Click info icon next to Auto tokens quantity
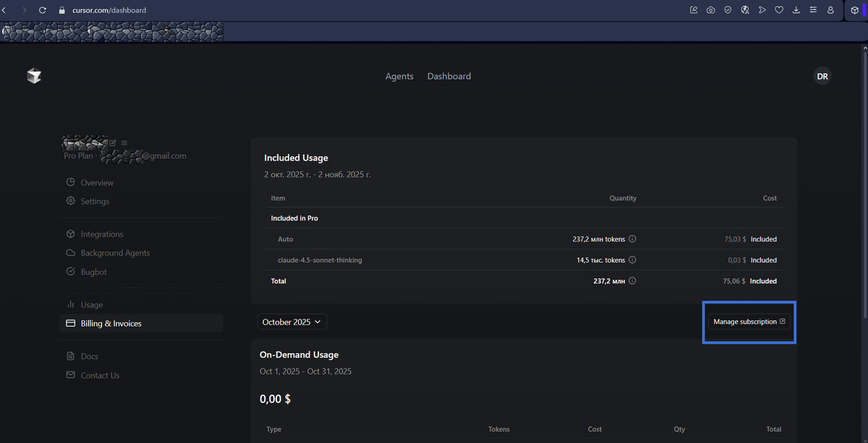The width and height of the screenshot is (868, 443). click(632, 239)
